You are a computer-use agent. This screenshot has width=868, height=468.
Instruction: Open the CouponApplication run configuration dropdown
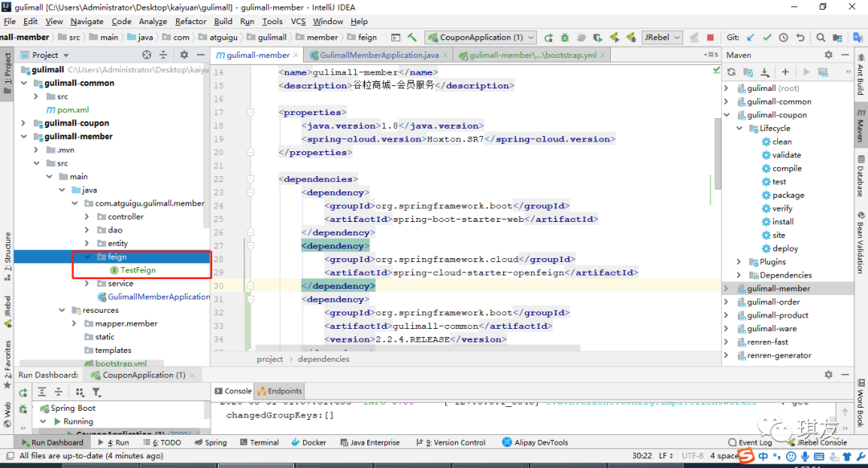481,37
